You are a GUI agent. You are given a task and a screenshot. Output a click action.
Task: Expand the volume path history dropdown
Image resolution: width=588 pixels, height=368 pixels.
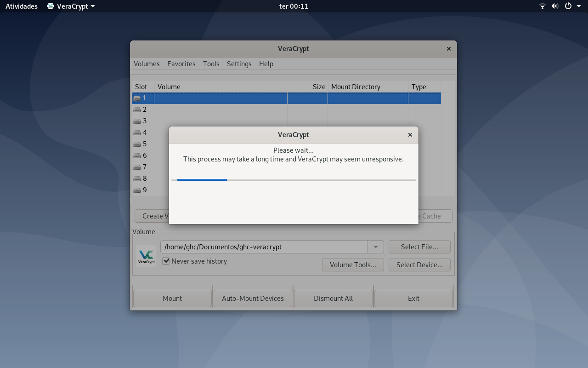(375, 247)
